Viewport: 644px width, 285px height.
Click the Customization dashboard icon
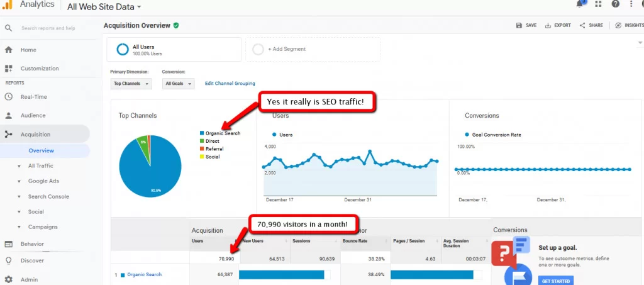[9, 69]
